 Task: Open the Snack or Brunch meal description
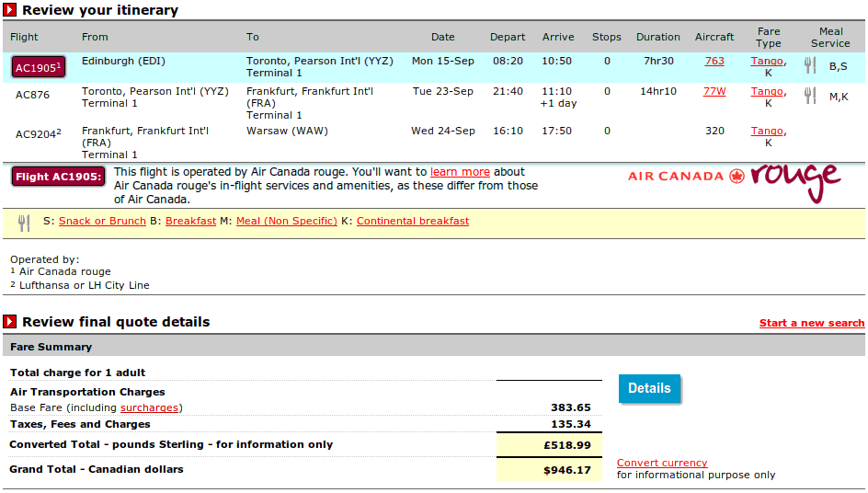click(x=102, y=221)
